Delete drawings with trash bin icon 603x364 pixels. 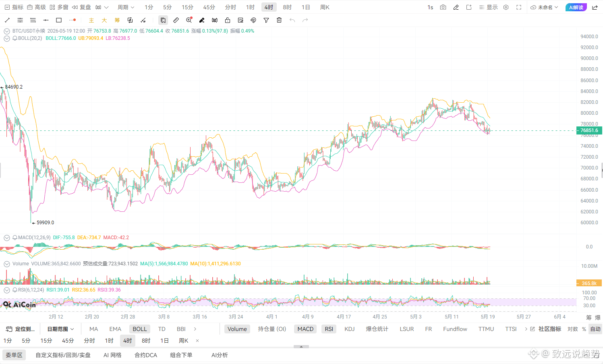279,20
